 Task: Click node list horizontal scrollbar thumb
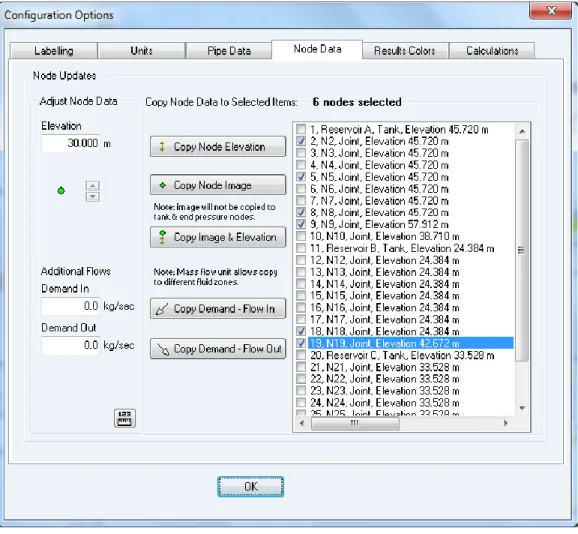click(x=355, y=423)
